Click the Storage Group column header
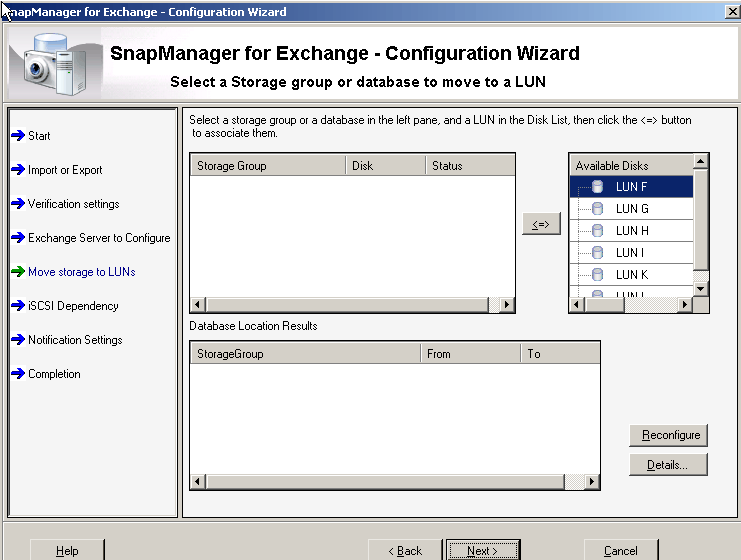The height and width of the screenshot is (560, 741). [x=268, y=165]
